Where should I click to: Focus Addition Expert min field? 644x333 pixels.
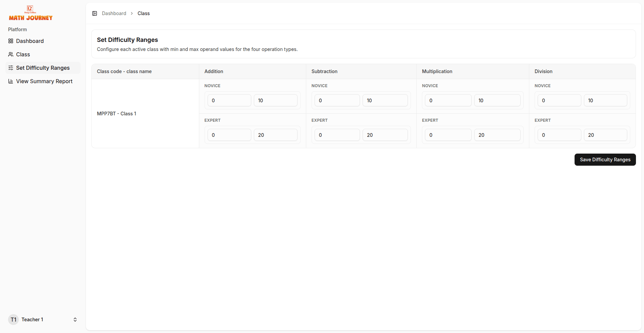tap(229, 135)
